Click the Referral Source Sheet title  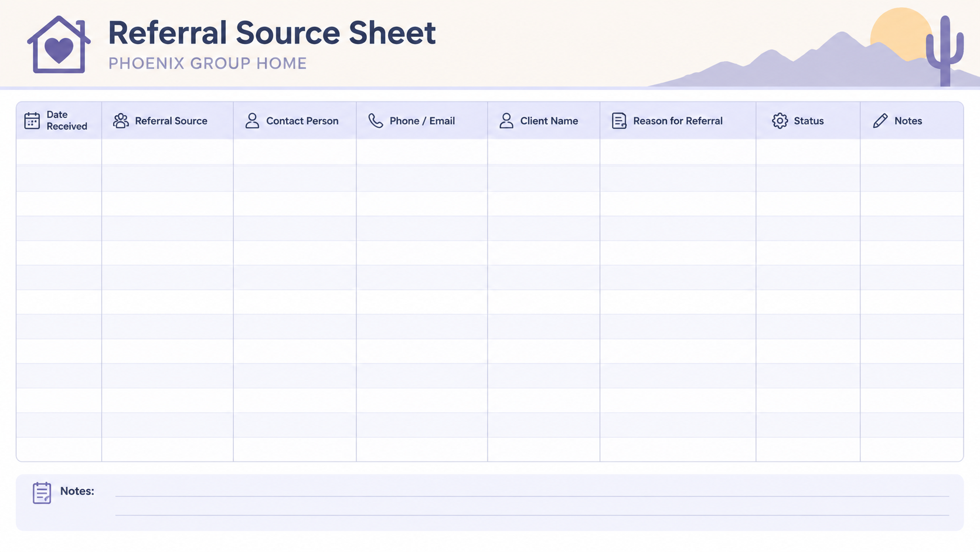pyautogui.click(x=272, y=32)
